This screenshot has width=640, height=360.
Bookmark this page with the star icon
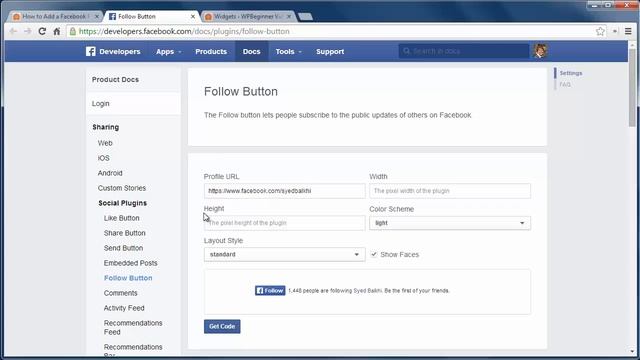tap(600, 31)
